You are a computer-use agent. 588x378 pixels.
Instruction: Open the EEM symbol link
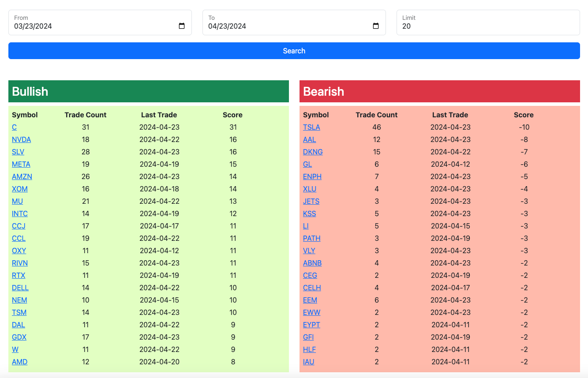click(x=310, y=300)
